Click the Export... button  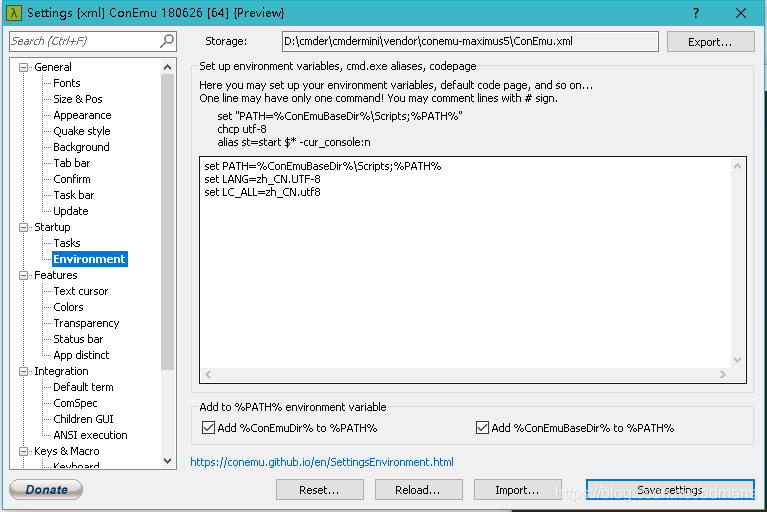tap(710, 42)
